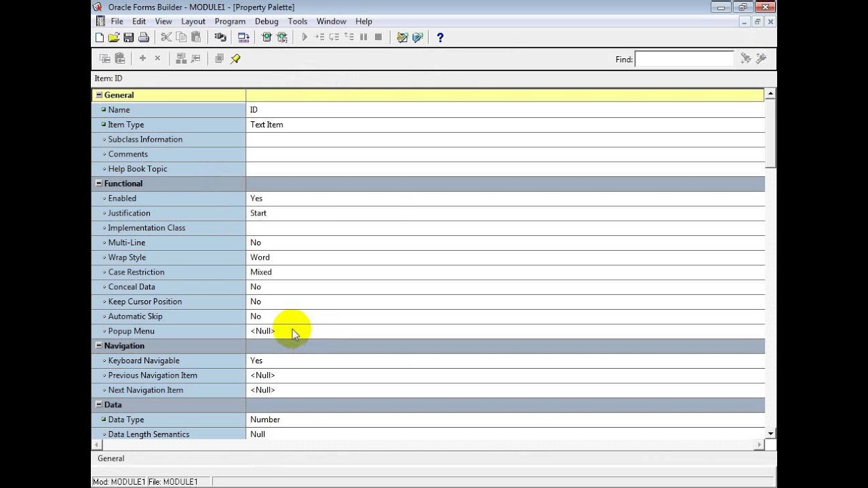This screenshot has width=868, height=488.
Task: Click the Find Previous icon at the toolbar's right end
Action: [x=761, y=58]
